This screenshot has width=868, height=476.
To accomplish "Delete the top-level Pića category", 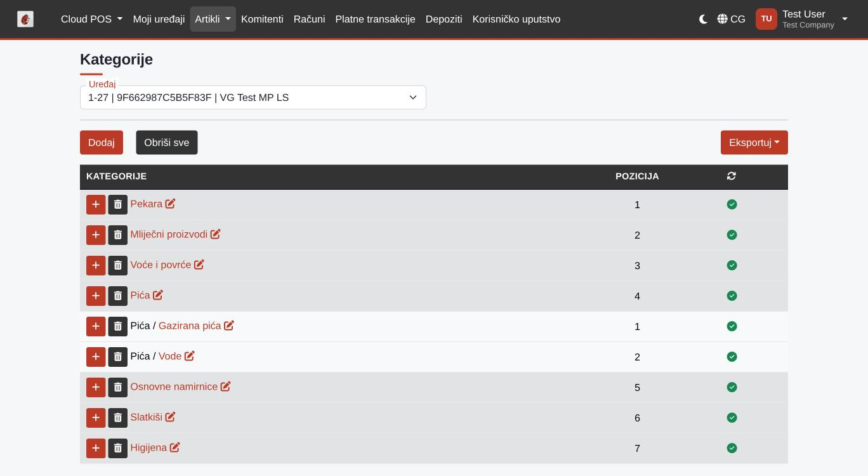I will [118, 296].
